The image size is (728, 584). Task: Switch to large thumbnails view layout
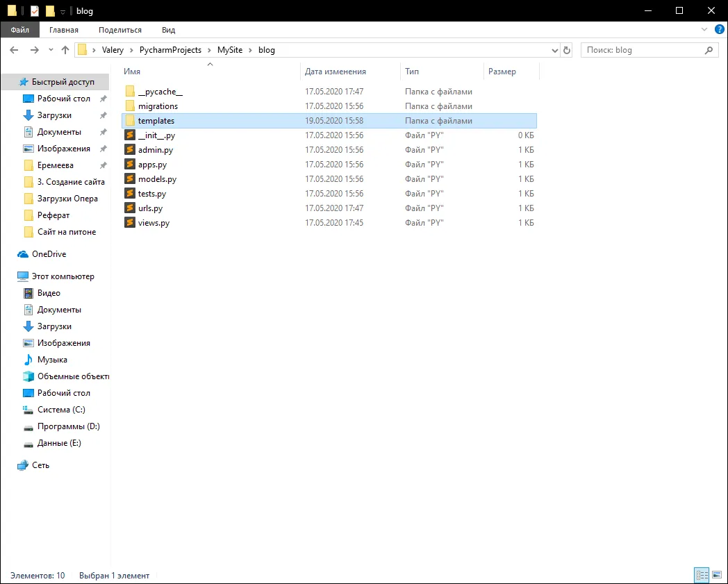[717, 575]
